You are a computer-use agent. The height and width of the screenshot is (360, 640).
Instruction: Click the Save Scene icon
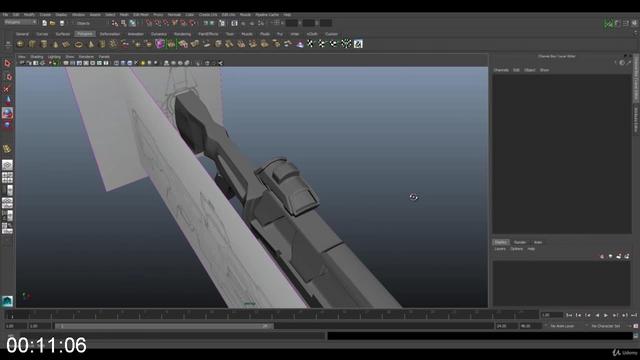(x=62, y=23)
